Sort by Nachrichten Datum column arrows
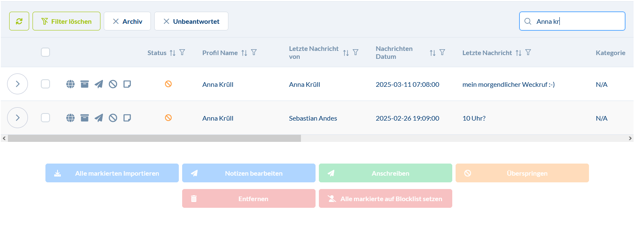 [433, 53]
